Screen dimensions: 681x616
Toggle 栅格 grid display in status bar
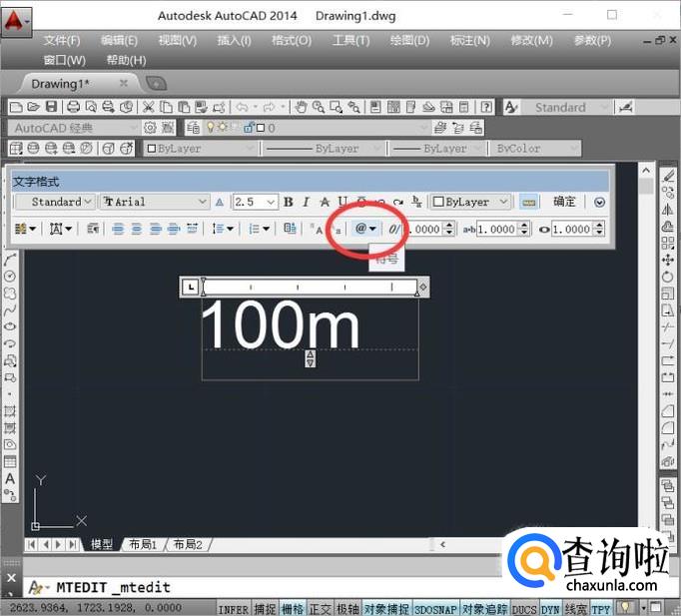293,608
